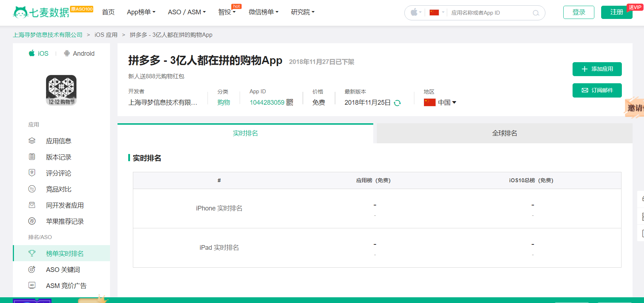Click the QR code icon beside App ID

(x=290, y=103)
